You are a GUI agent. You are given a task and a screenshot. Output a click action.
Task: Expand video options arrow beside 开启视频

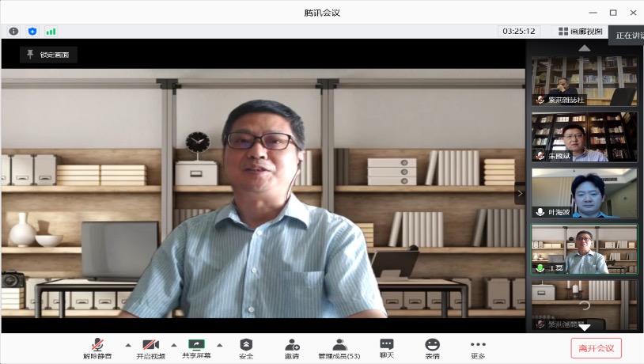click(x=174, y=345)
